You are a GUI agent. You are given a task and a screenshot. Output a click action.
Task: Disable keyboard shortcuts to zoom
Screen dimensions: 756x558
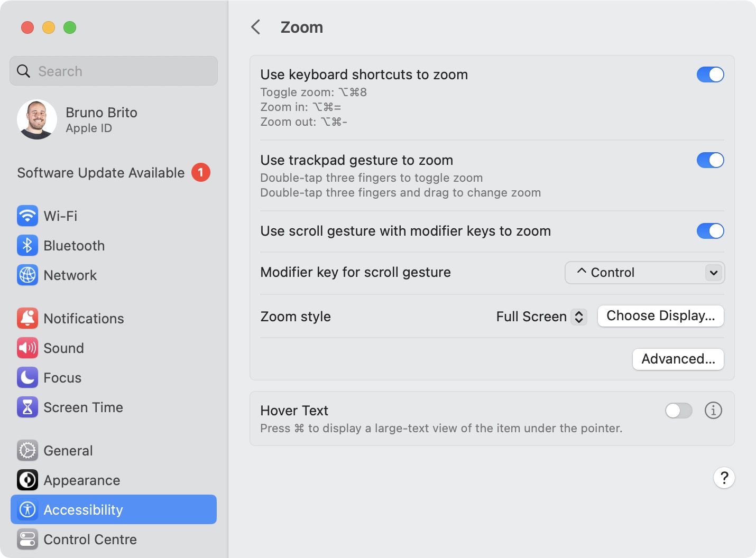(x=710, y=75)
